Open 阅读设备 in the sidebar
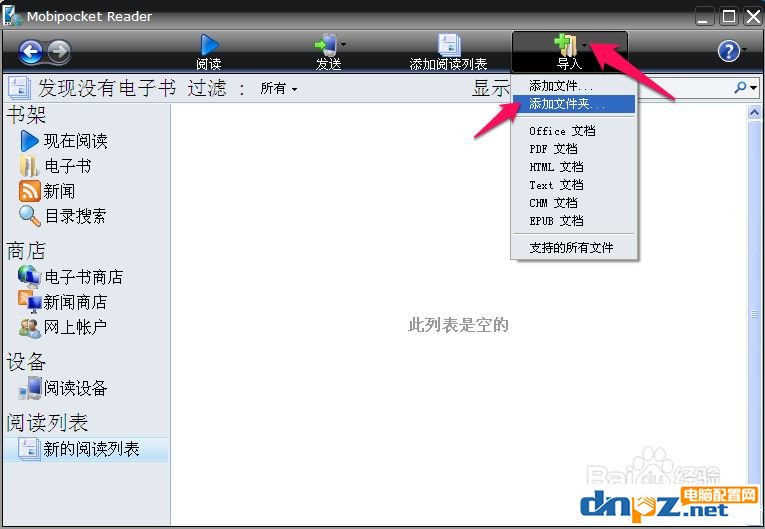This screenshot has width=765, height=529. [76, 388]
